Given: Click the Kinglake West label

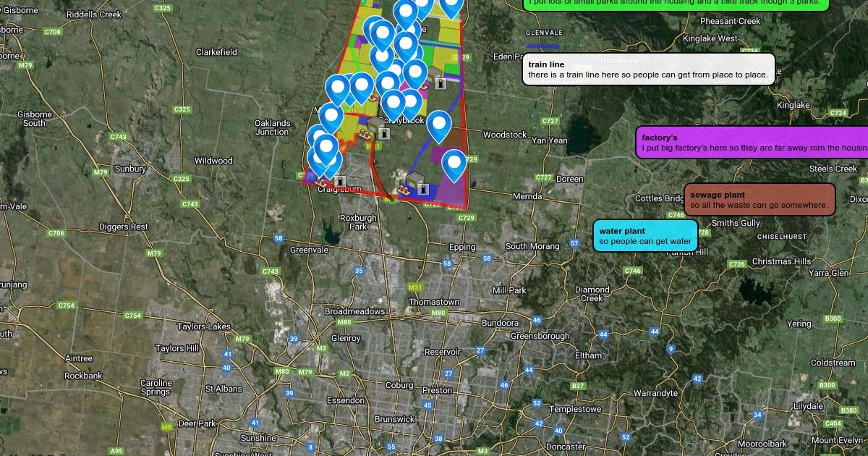Looking at the screenshot, I should 710,38.
